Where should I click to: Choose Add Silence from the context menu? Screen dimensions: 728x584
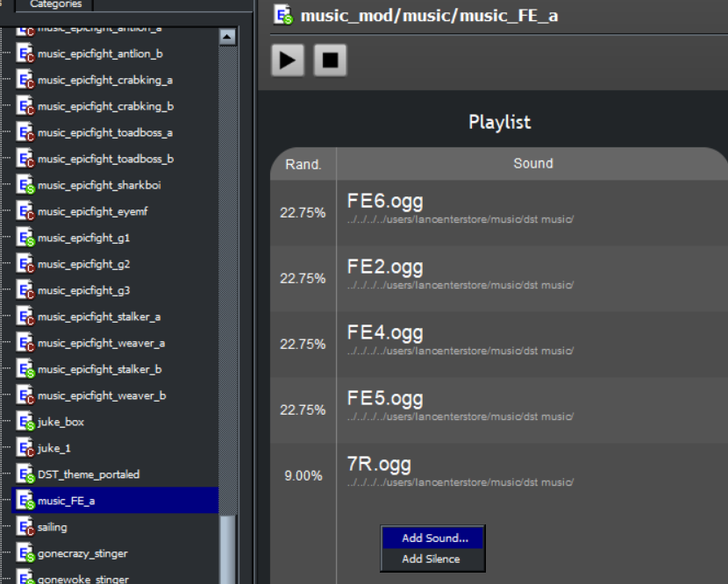tap(432, 559)
